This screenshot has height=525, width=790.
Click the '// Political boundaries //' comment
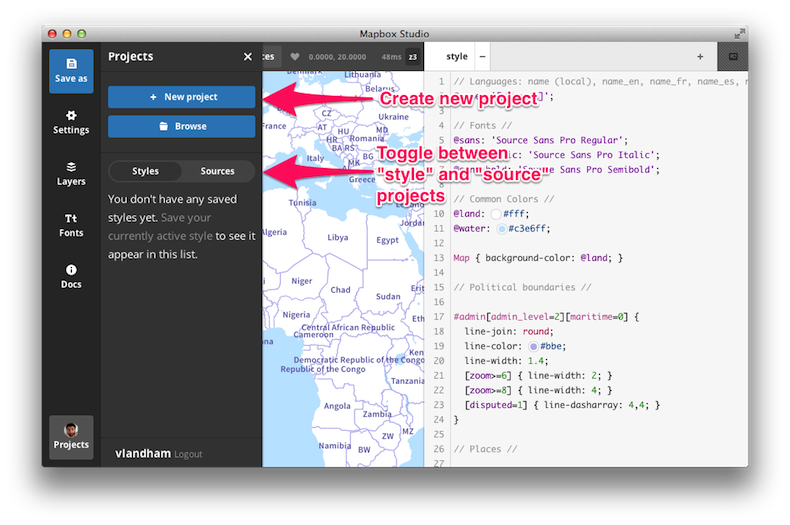(x=522, y=287)
